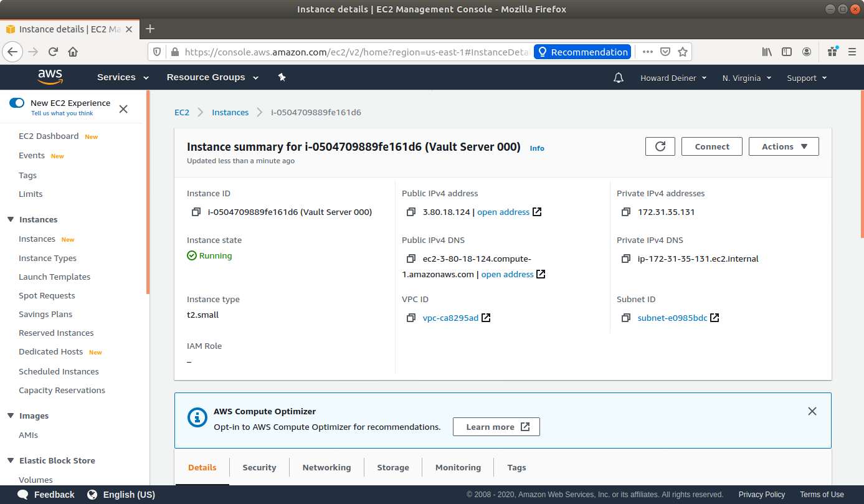Open EC2 Dashboard in the sidebar
Image resolution: width=864 pixels, height=504 pixels.
click(49, 136)
